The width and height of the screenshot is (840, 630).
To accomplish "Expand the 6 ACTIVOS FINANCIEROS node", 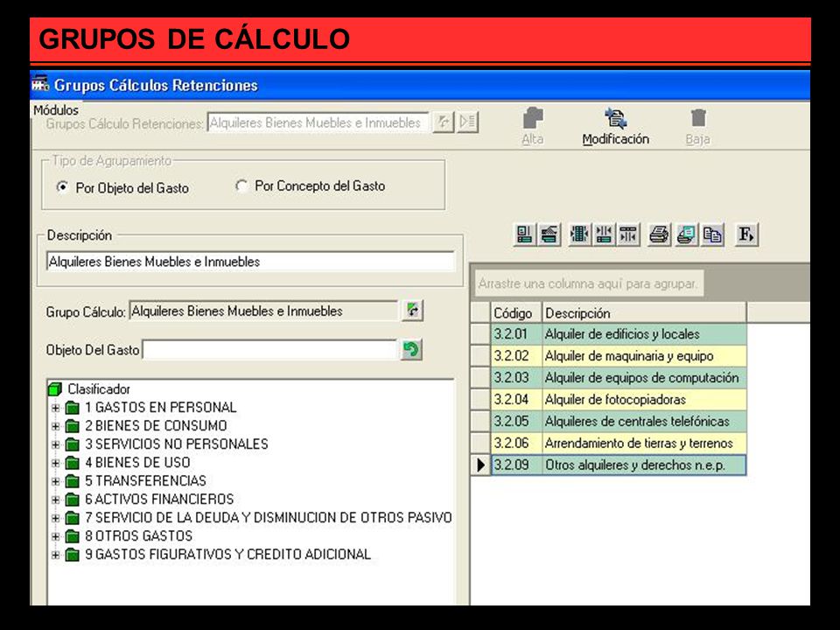I will (55, 500).
